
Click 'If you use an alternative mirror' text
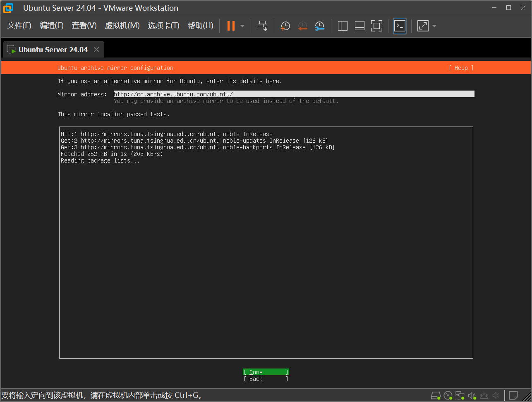click(x=170, y=81)
